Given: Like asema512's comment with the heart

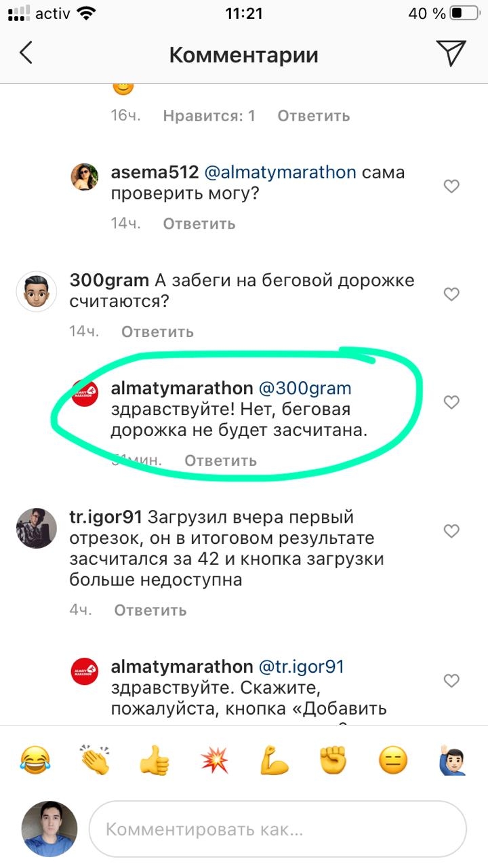Looking at the screenshot, I should (x=451, y=186).
